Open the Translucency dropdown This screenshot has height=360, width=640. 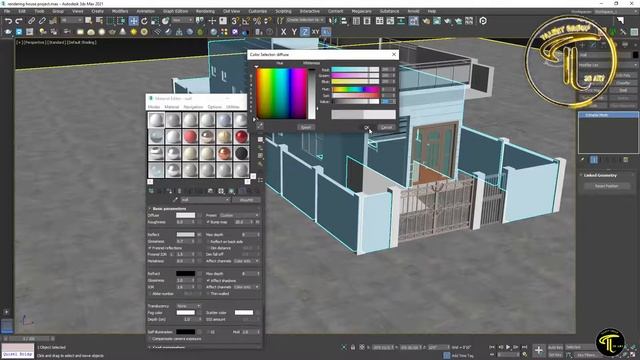point(188,306)
